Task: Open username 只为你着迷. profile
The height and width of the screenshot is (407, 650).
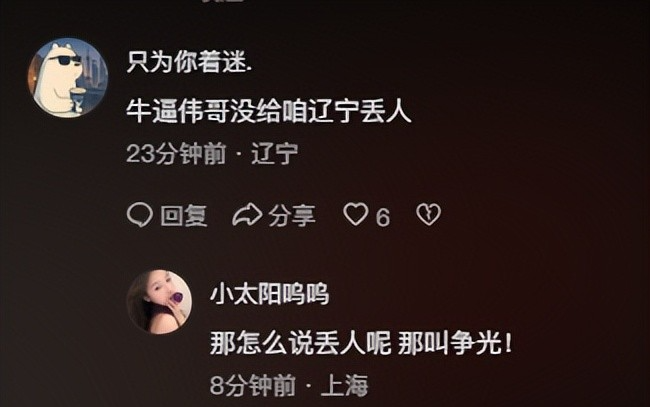Action: [189, 63]
